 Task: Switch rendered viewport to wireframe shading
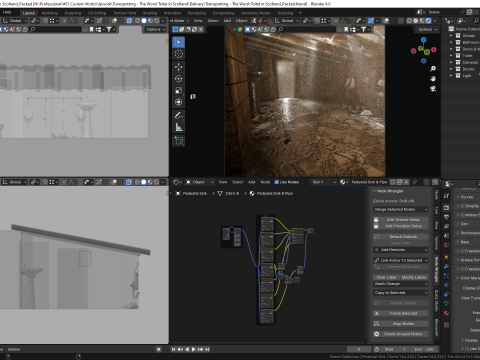[x=409, y=21]
